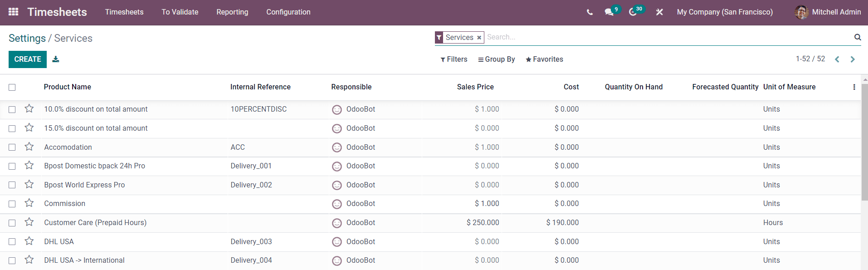Open the messages conversation icon
Screen dimensions: 868x270
pyautogui.click(x=609, y=12)
